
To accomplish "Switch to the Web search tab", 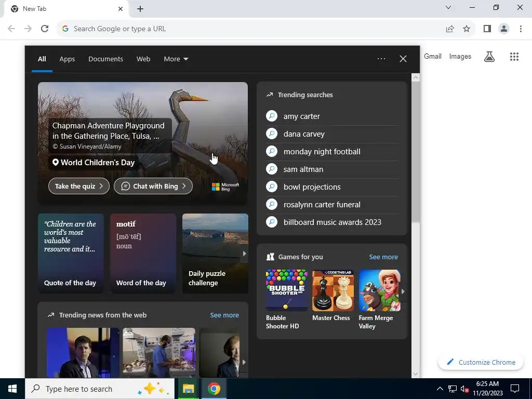I will pos(143,59).
